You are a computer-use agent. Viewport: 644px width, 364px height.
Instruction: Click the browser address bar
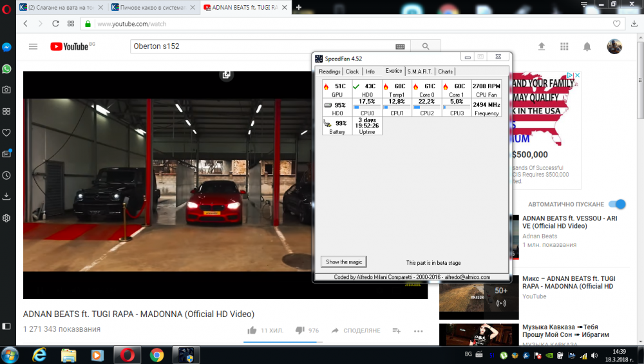[x=353, y=24]
